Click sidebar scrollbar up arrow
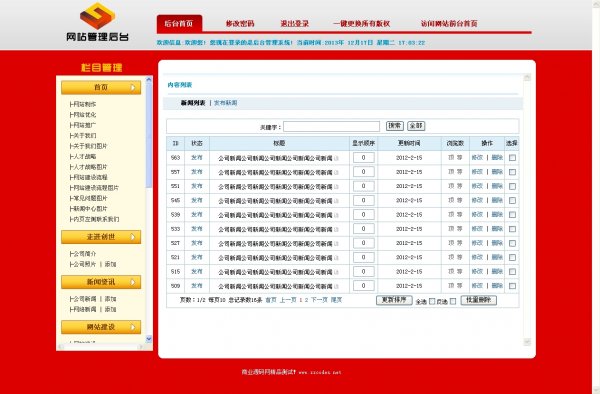 [149, 80]
